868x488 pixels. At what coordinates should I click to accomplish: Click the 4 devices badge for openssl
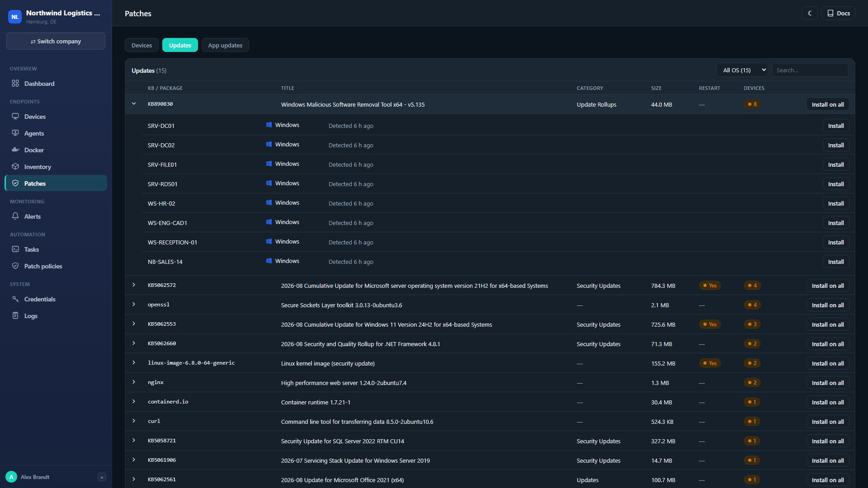tap(752, 305)
